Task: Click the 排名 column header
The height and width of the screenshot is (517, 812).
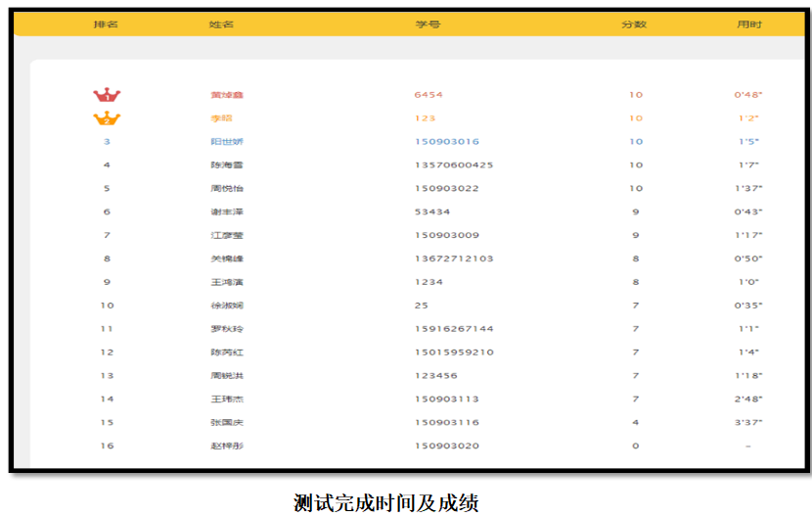Action: click(x=106, y=24)
